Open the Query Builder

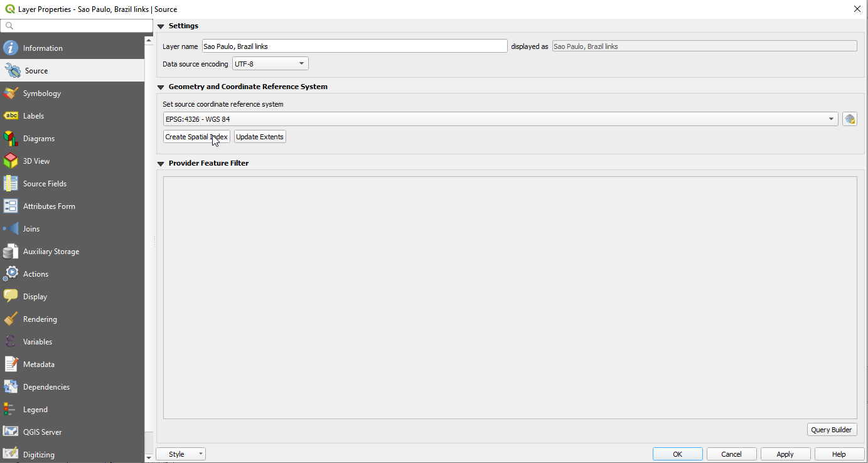click(x=832, y=430)
